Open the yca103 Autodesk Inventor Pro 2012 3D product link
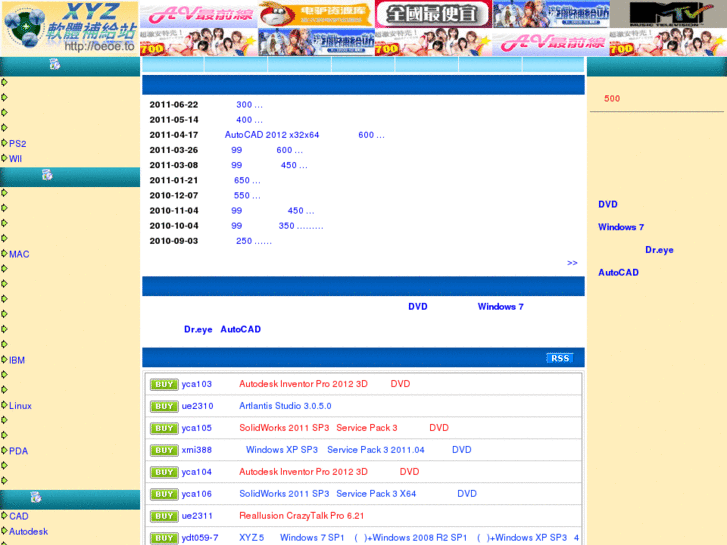The height and width of the screenshot is (545, 727). [x=325, y=384]
